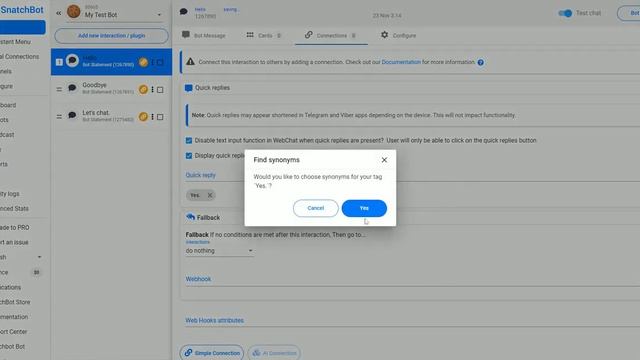This screenshot has height=360, width=640.
Task: Select the Goodbye speech bubble icon
Action: click(72, 88)
